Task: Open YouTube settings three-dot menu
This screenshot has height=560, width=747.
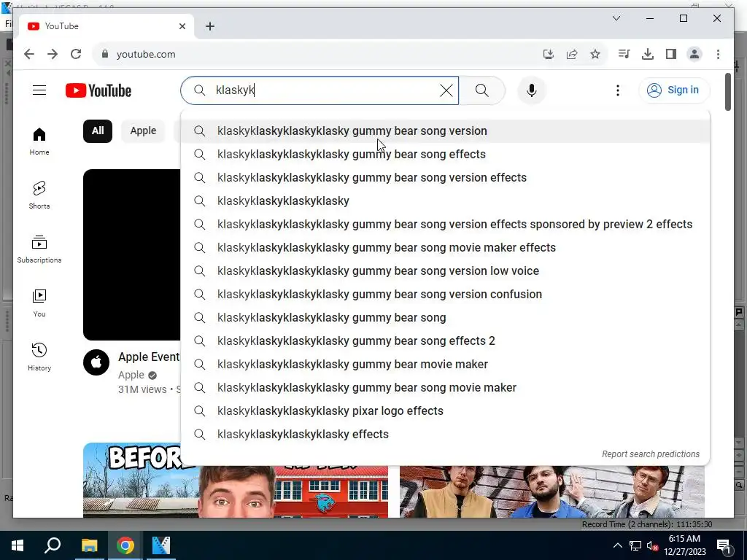Action: [x=617, y=90]
